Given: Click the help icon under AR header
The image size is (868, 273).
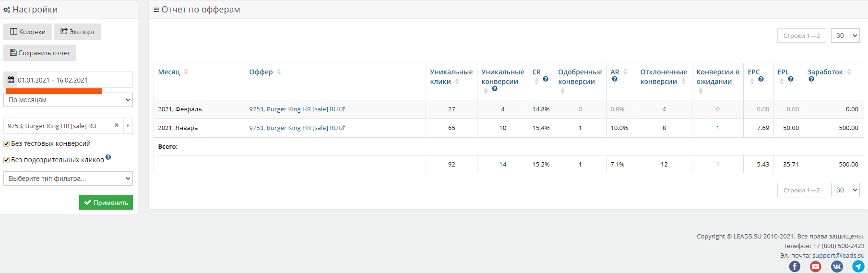Looking at the screenshot, I should pyautogui.click(x=615, y=79).
